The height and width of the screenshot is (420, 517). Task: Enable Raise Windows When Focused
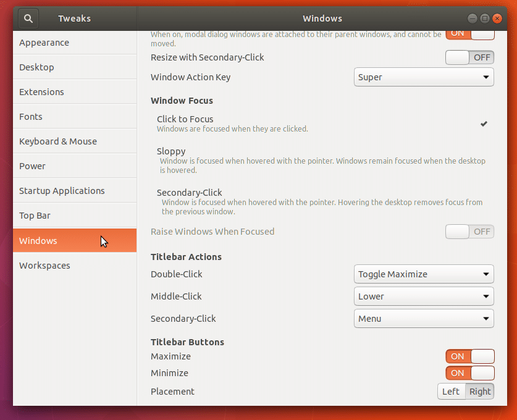(x=469, y=231)
